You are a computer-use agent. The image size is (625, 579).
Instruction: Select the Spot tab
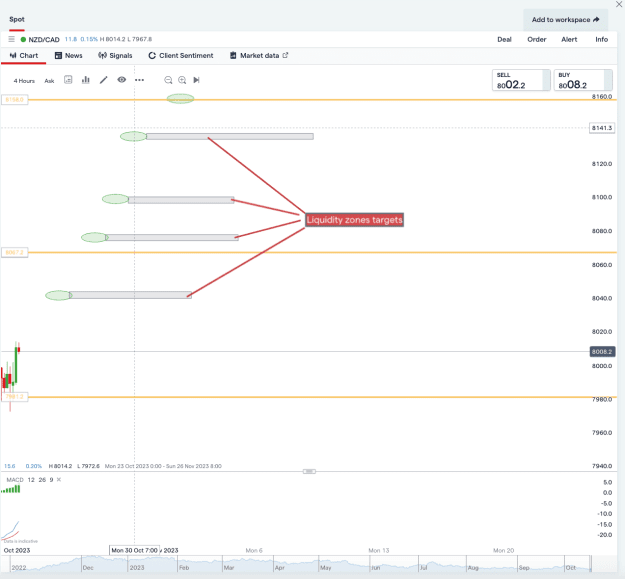tap(17, 19)
